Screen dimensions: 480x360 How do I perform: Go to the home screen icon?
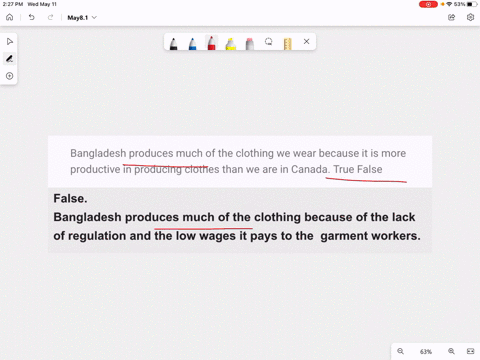point(10,17)
